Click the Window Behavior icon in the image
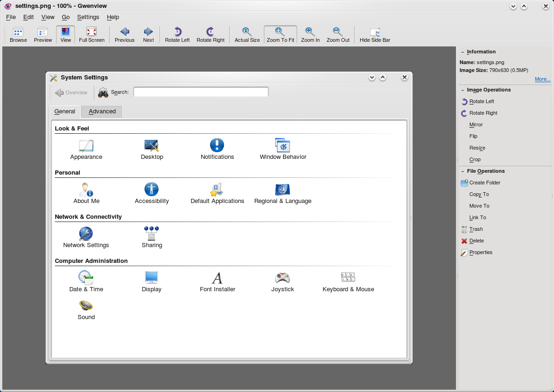 click(x=283, y=150)
